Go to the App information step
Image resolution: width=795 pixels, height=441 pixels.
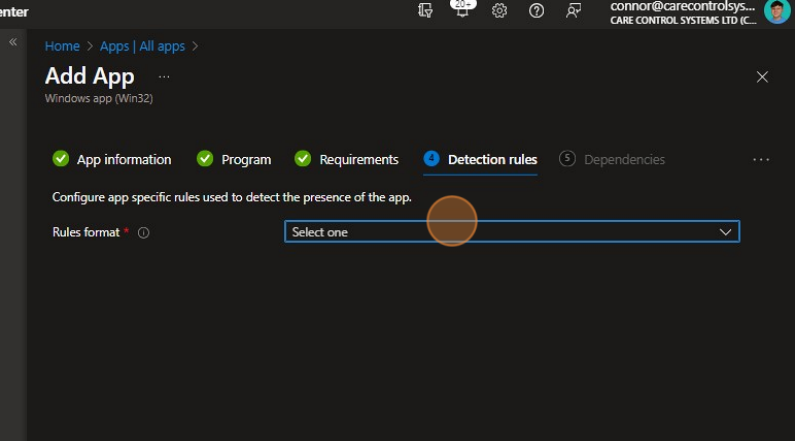click(x=123, y=159)
